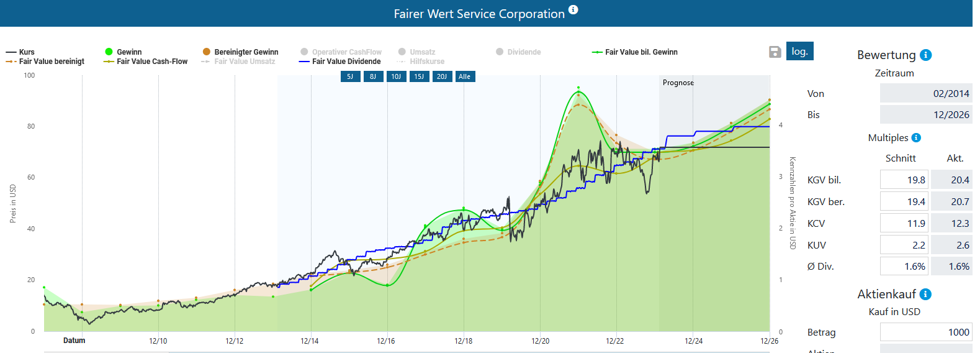Click KUV current value 2.6
Image resolution: width=980 pixels, height=353 pixels.
tap(952, 245)
